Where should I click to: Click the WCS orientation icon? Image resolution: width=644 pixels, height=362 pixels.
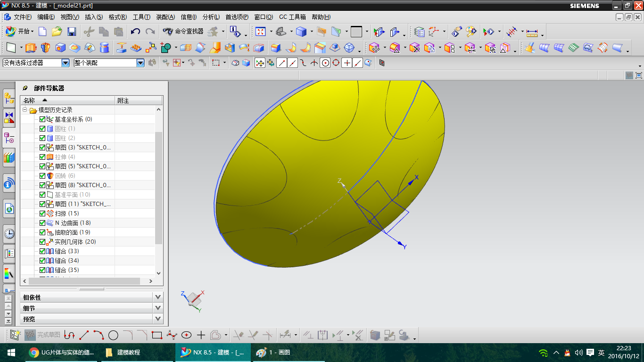point(433,32)
